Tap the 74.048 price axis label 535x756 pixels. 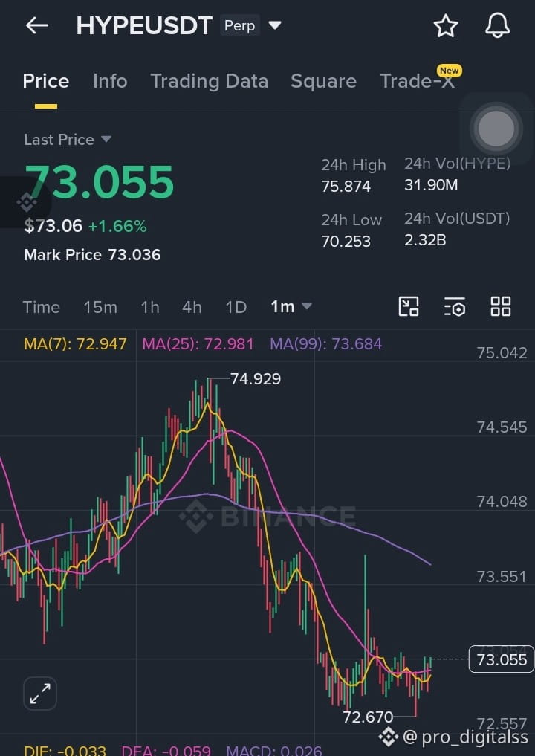(x=502, y=502)
